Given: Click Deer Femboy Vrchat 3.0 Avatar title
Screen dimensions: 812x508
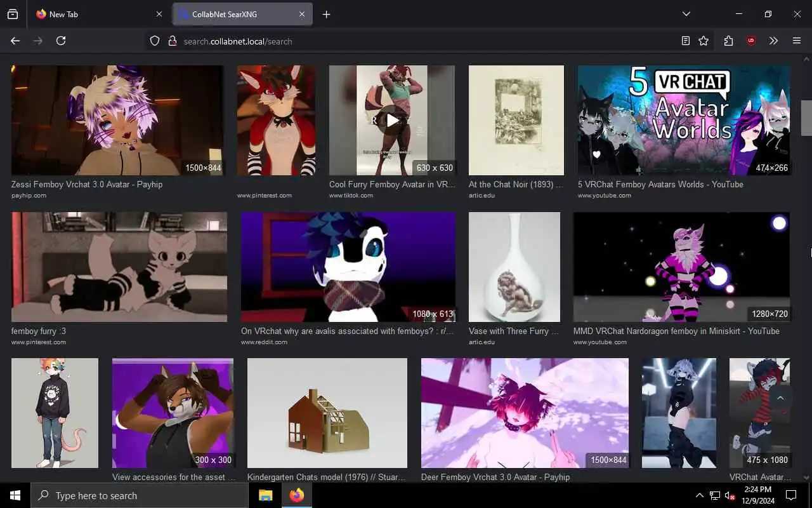Looking at the screenshot, I should [495, 477].
